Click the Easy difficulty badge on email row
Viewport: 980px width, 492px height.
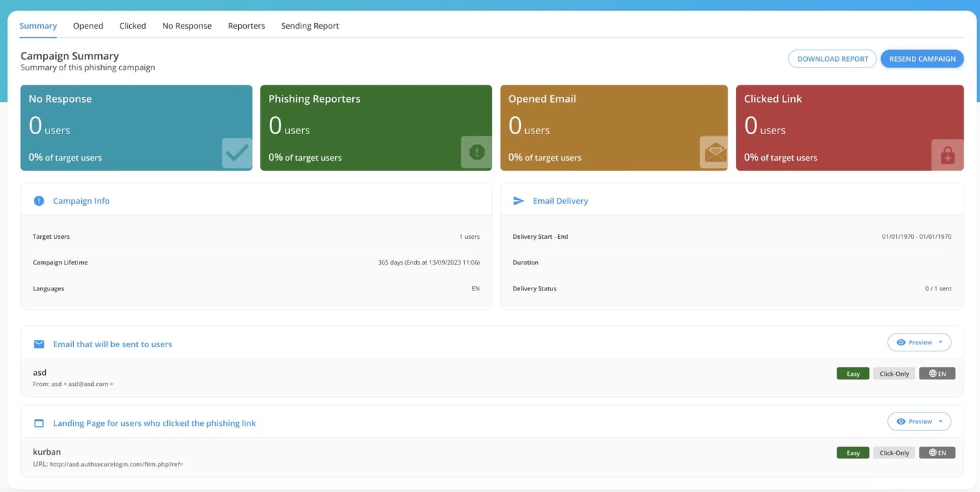[x=852, y=373]
